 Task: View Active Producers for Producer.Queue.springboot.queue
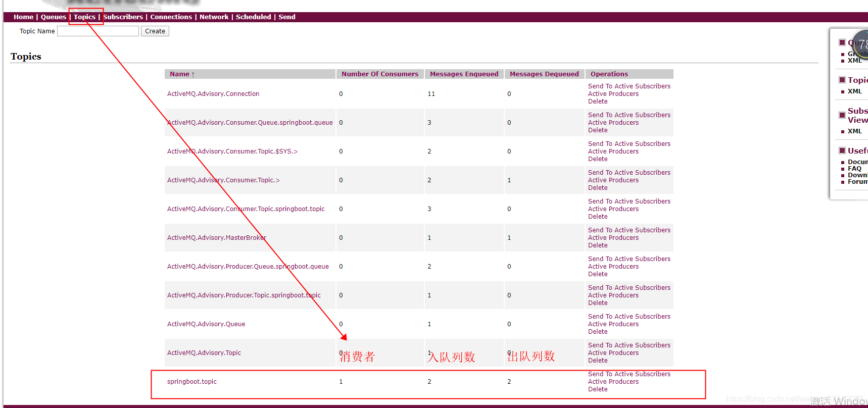[x=613, y=267]
